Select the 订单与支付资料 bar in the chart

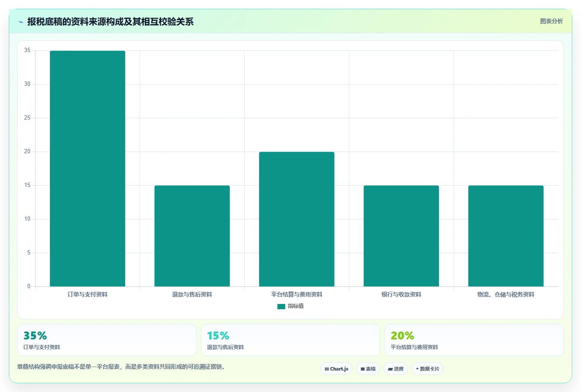click(88, 169)
